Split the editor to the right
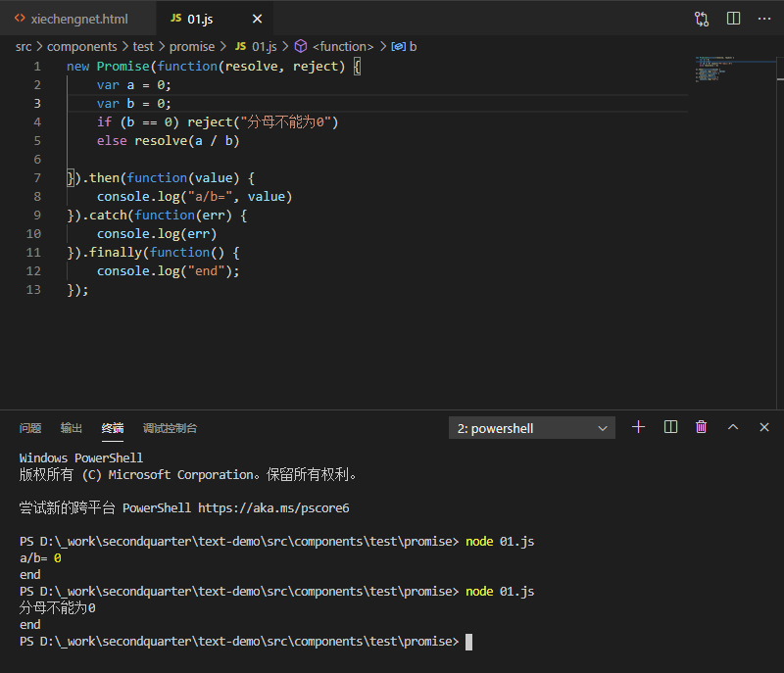 click(x=733, y=19)
